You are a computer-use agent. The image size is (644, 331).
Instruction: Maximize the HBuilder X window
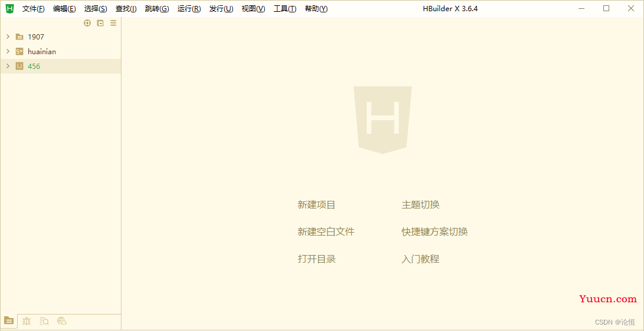coord(606,8)
